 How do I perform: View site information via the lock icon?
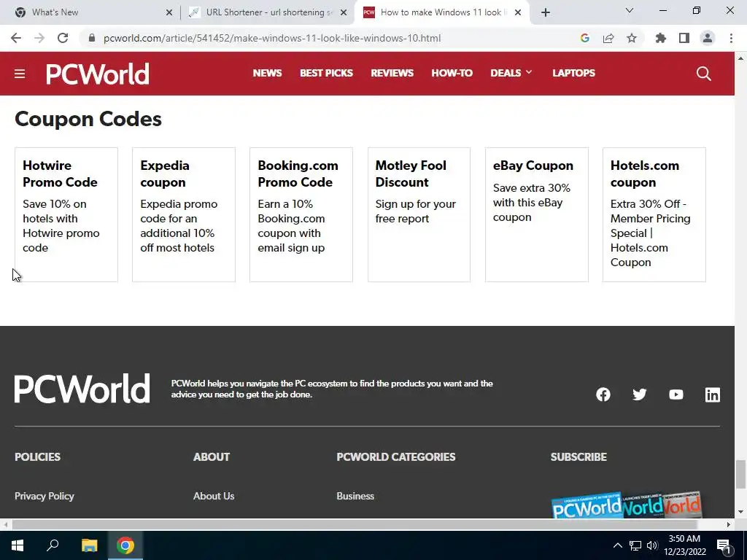pos(92,38)
